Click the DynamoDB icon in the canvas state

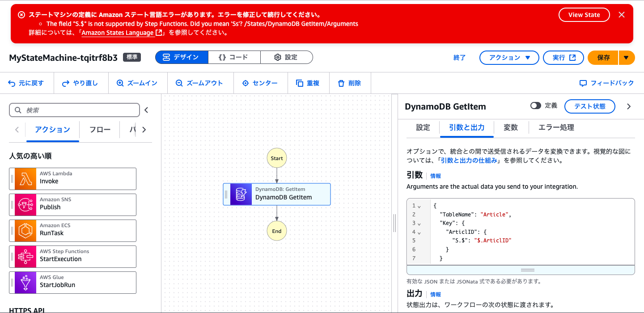[241, 195]
